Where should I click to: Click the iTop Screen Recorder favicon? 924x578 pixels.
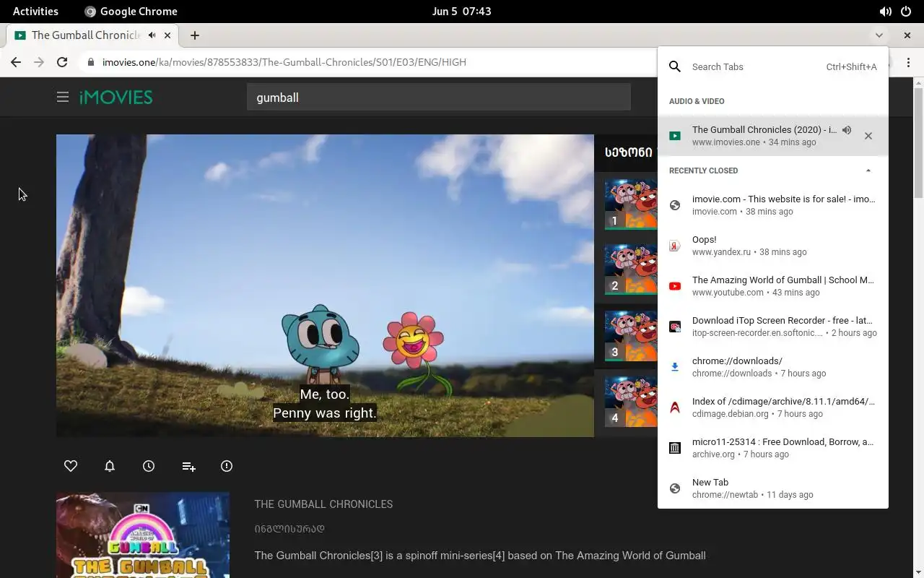675,327
